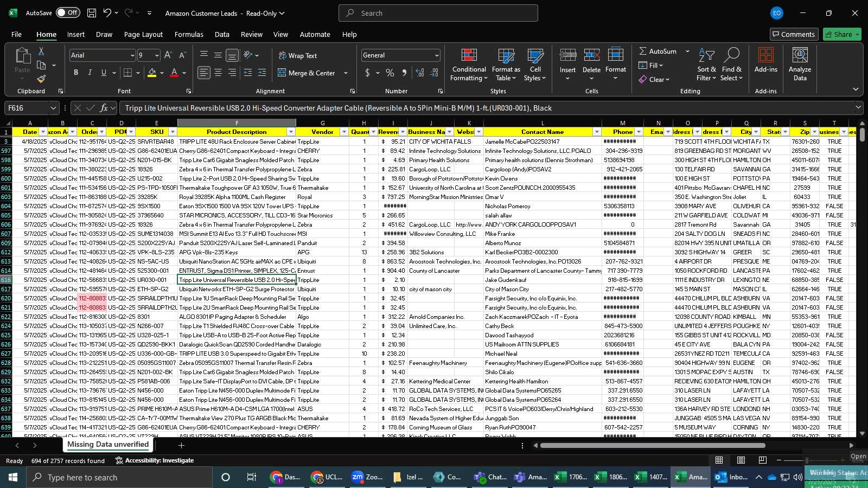Apply Comma Style format

pyautogui.click(x=404, y=73)
